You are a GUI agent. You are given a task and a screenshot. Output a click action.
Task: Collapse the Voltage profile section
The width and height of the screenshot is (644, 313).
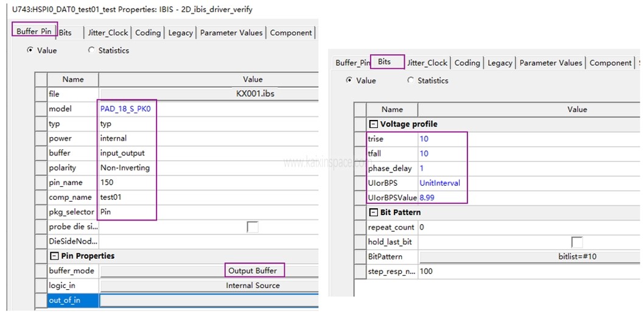pos(373,124)
